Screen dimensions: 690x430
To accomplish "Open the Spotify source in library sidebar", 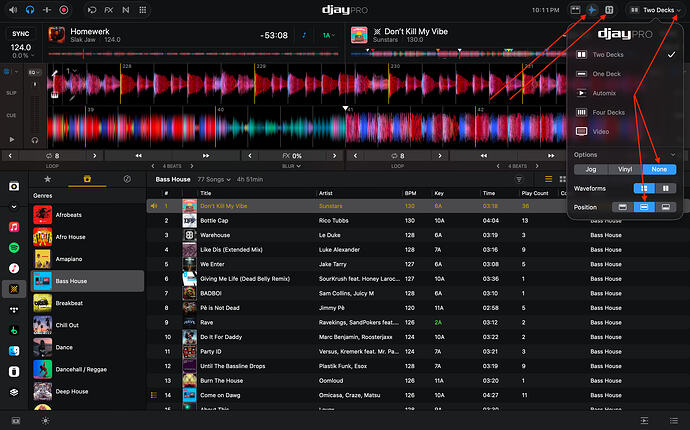I will tap(14, 247).
